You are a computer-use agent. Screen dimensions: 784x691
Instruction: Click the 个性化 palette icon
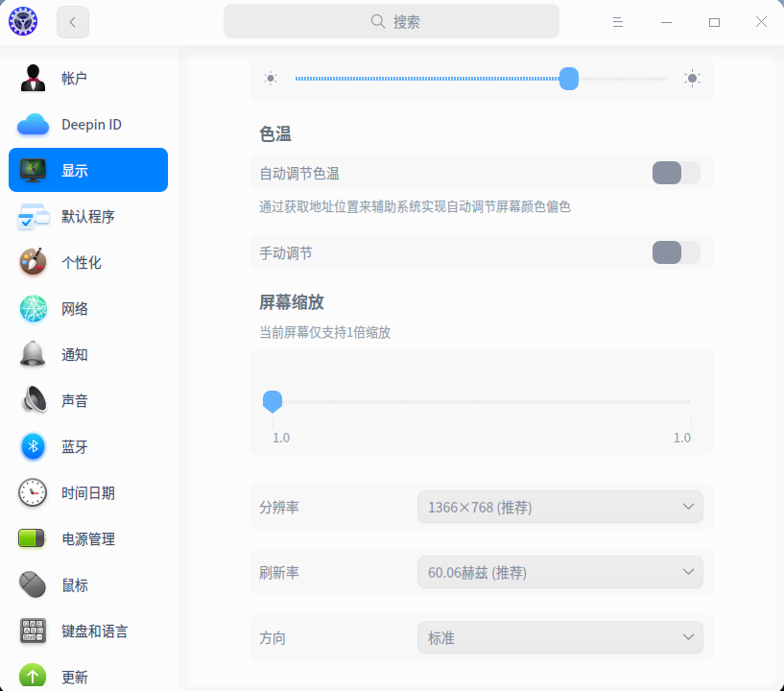(x=33, y=262)
